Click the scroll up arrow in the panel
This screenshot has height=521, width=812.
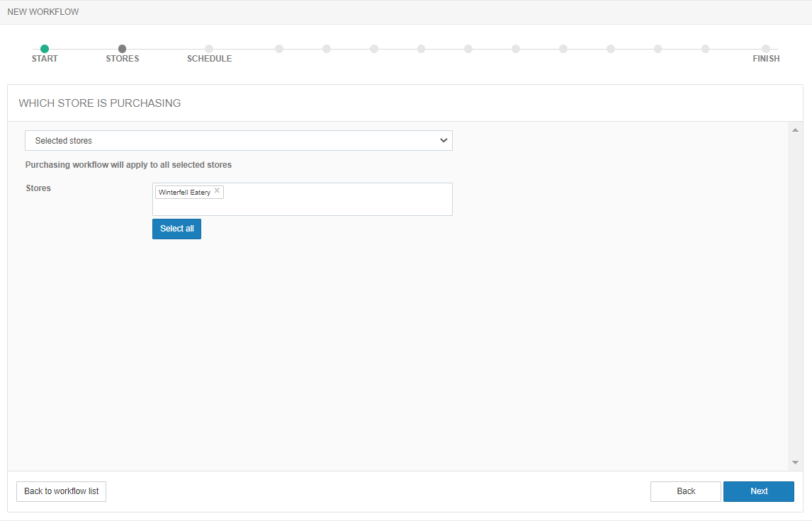(x=795, y=130)
